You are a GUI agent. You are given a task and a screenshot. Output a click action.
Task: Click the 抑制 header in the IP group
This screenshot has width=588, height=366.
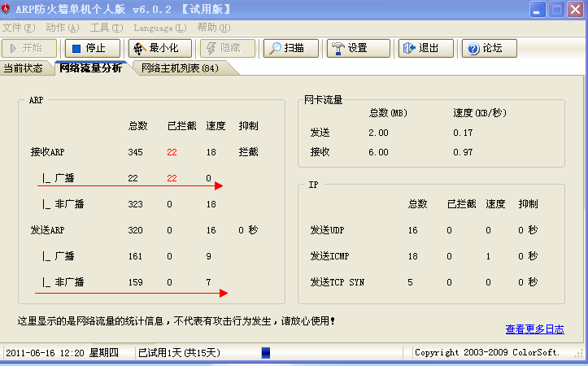point(528,204)
